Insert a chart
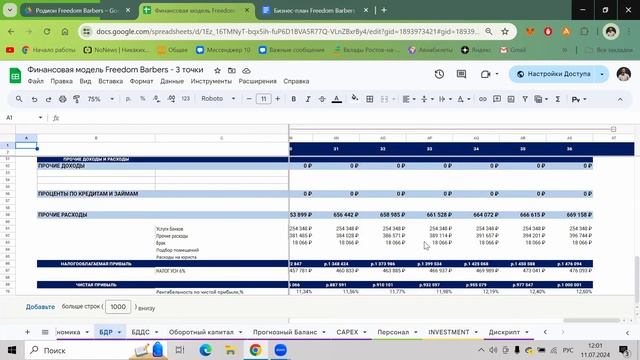The image size is (640, 360). pyautogui.click(x=511, y=99)
